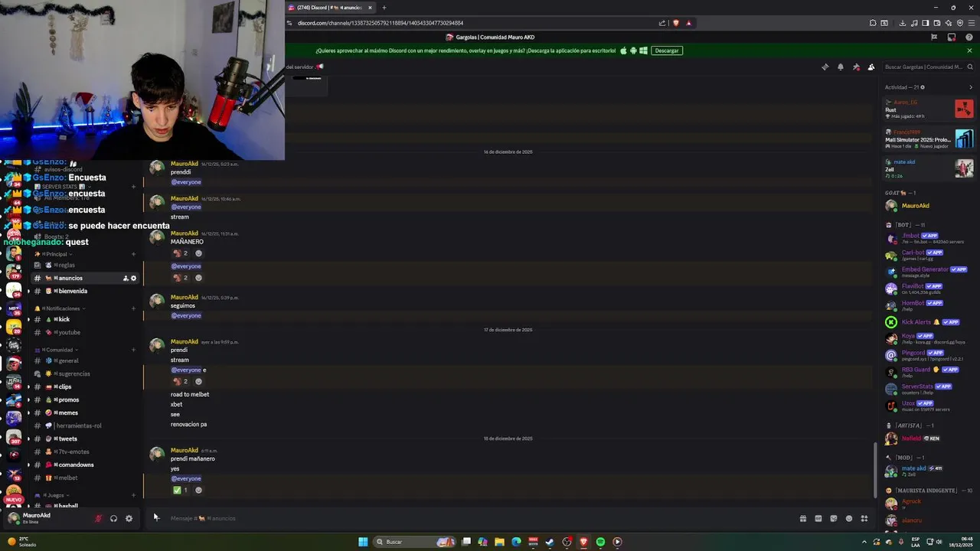Open Carl-bot in member list
This screenshot has width=980, height=551.
[928, 255]
